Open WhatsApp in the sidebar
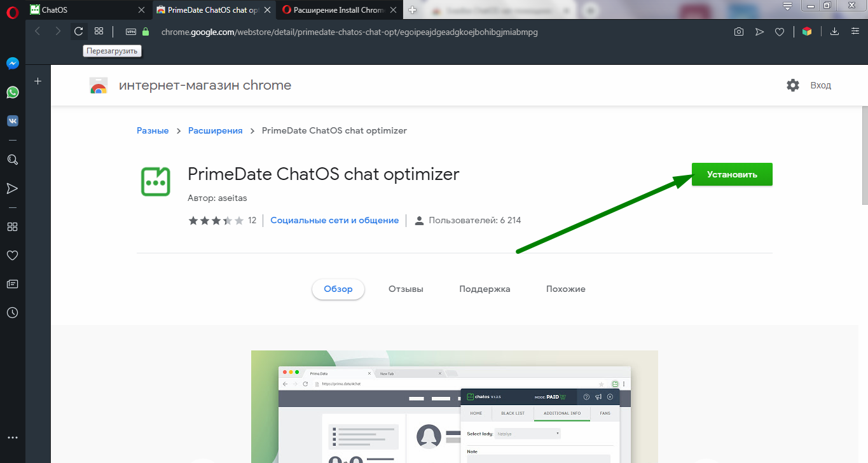The height and width of the screenshot is (463, 868). [x=13, y=93]
